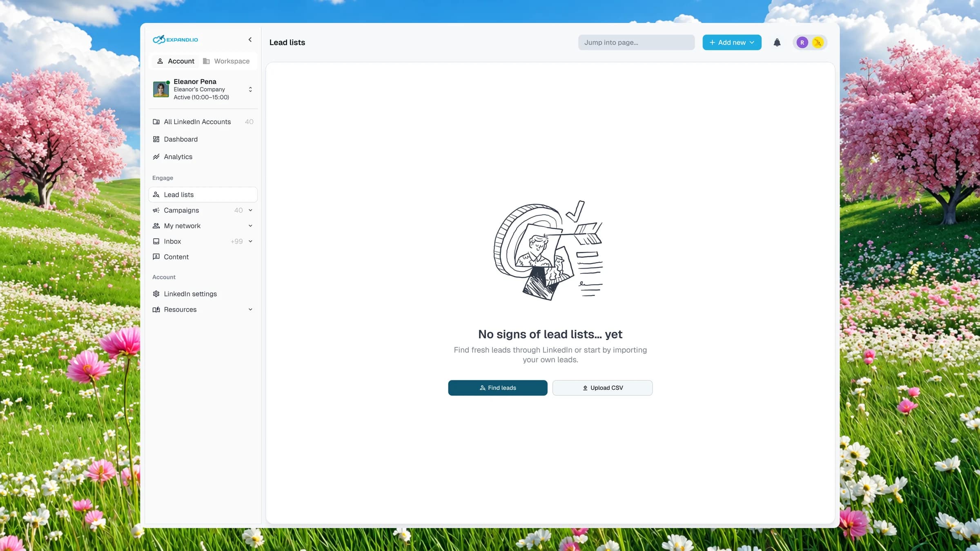Click the Campaigns megaphone icon
This screenshot has width=980, height=551.
156,210
